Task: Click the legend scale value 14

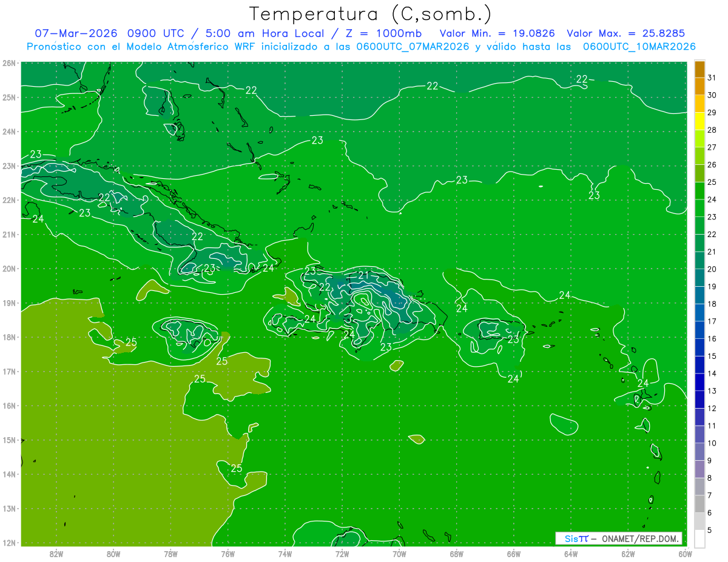Action: [x=712, y=373]
